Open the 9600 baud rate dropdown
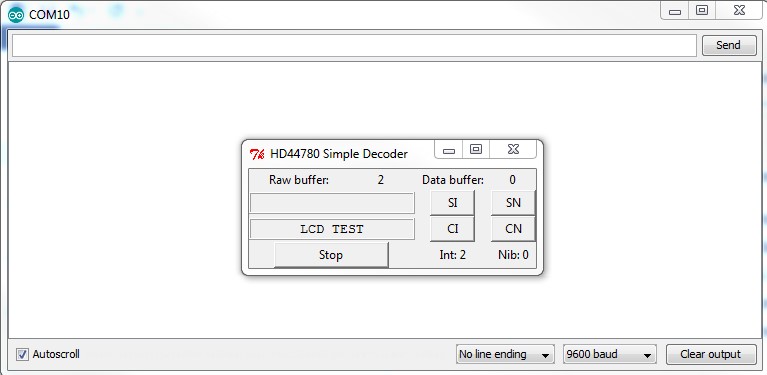The height and width of the screenshot is (375, 767). [609, 354]
